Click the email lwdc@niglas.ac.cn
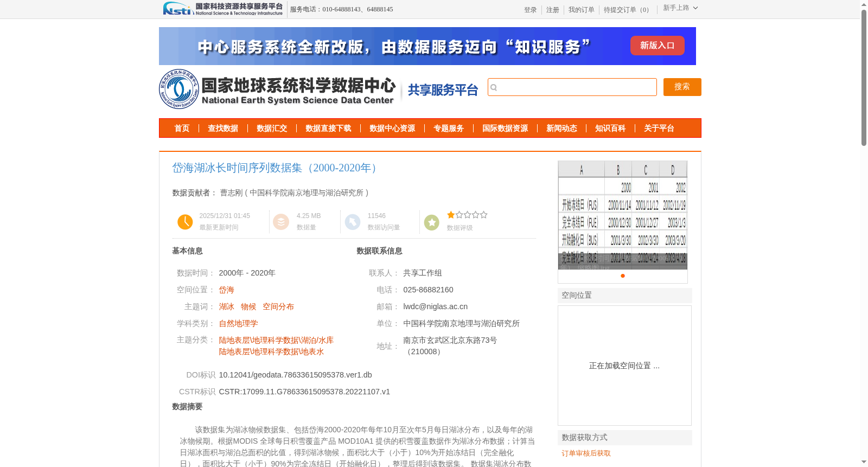This screenshot has width=868, height=467. tap(436, 307)
